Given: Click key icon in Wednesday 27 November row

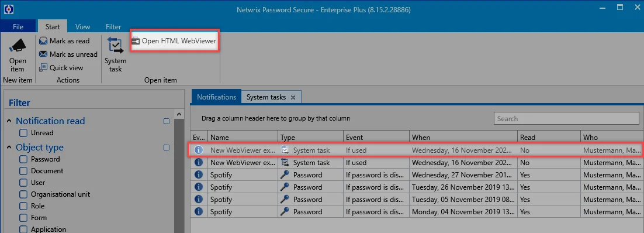Looking at the screenshot, I should [x=285, y=175].
